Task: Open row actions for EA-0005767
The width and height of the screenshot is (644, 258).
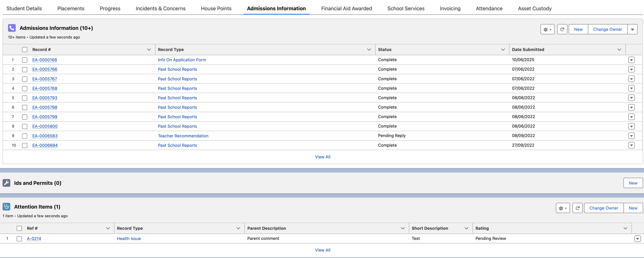Action: click(x=631, y=79)
